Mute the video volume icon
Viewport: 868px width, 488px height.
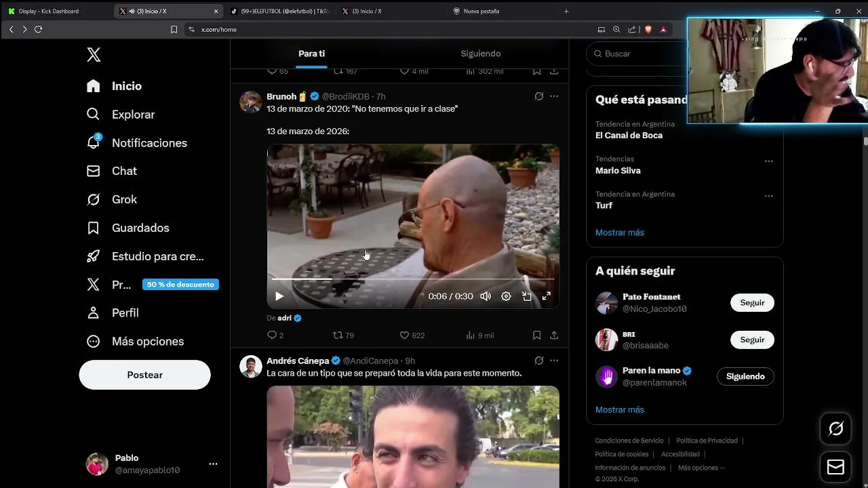point(486,296)
